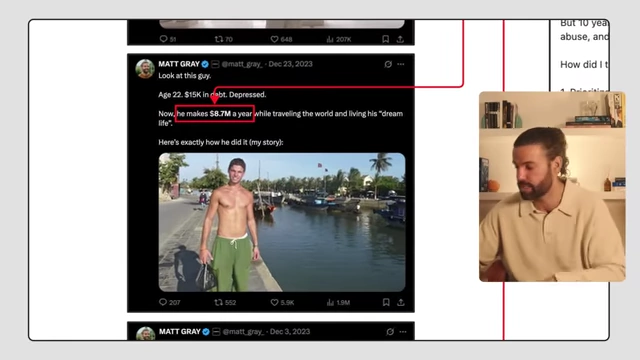
Task: Open Matt Gray avatar on Dec 23 tweet
Action: click(x=145, y=69)
